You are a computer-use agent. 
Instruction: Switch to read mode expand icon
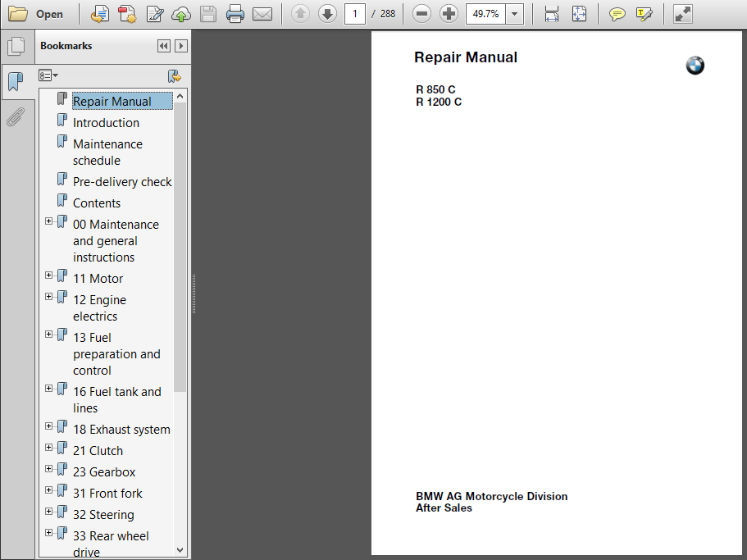(x=683, y=14)
